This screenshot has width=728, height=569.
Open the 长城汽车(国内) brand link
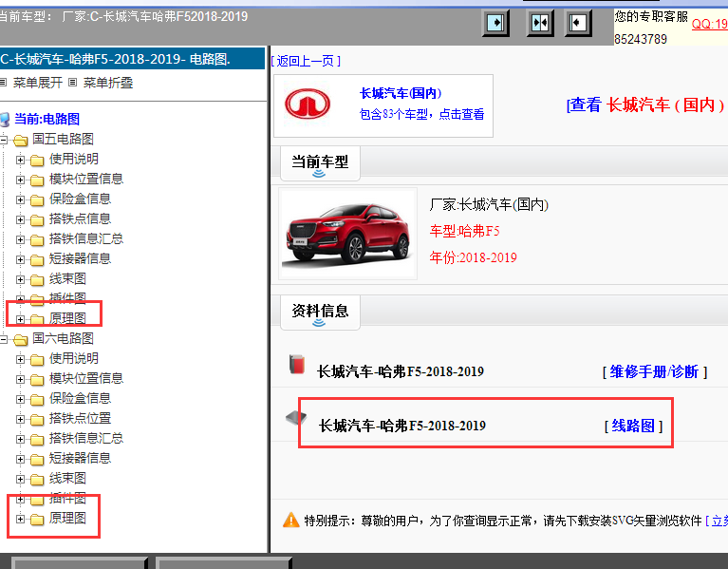401,93
